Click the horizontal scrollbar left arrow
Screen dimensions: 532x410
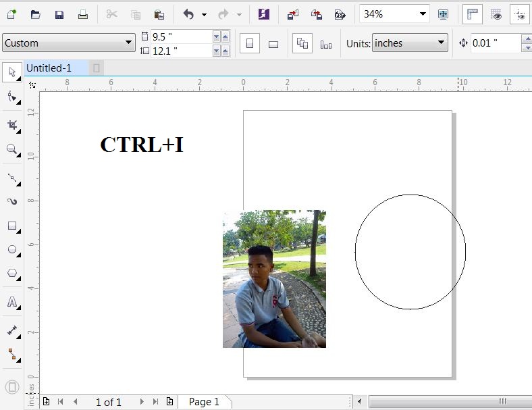360,402
